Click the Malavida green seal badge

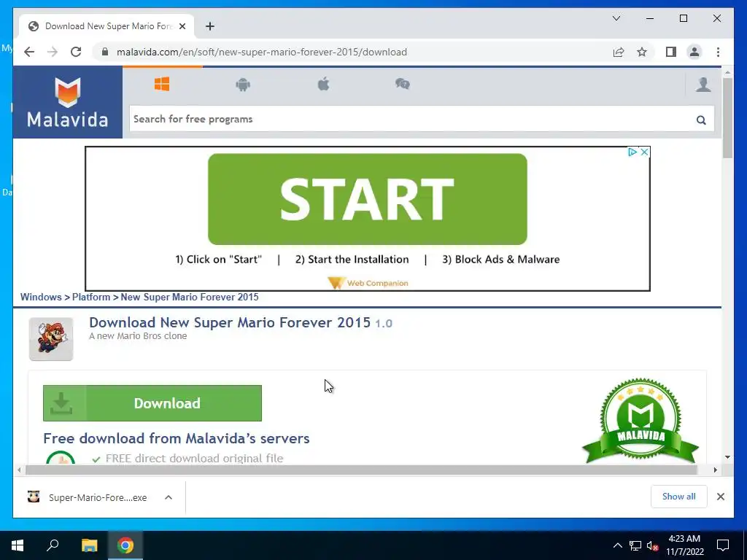click(640, 421)
